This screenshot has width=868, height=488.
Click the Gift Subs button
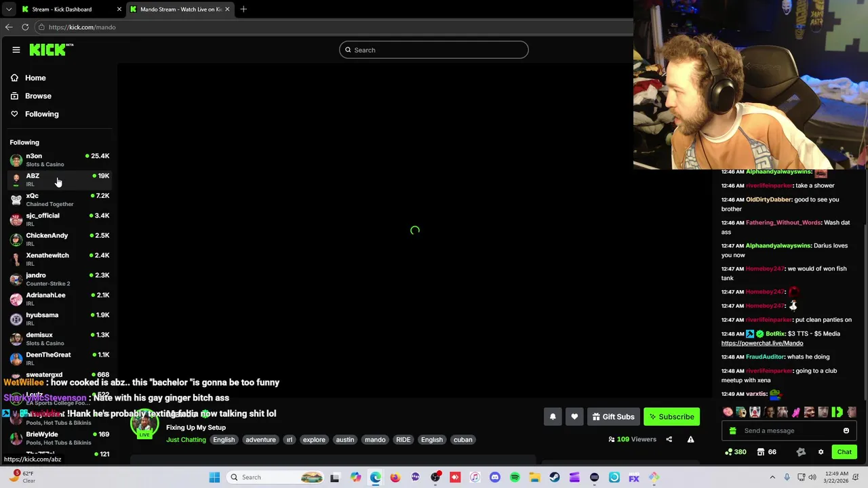click(x=613, y=417)
